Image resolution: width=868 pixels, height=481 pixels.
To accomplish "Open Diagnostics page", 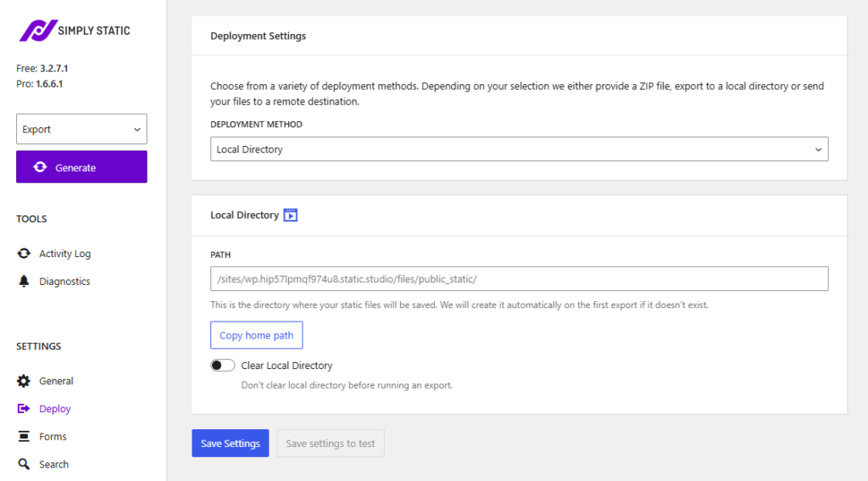I will 64,281.
